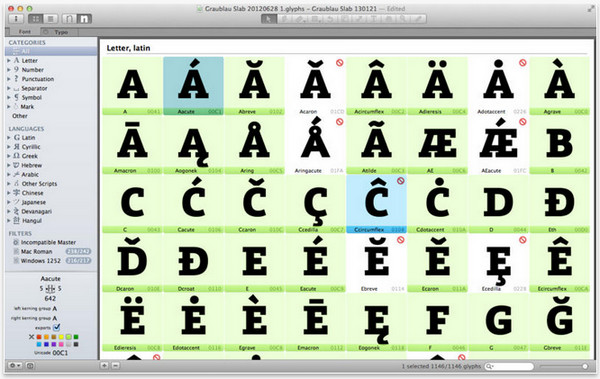Expand the Other Scripts group
Screen dimensions: 600x379
click(9, 183)
